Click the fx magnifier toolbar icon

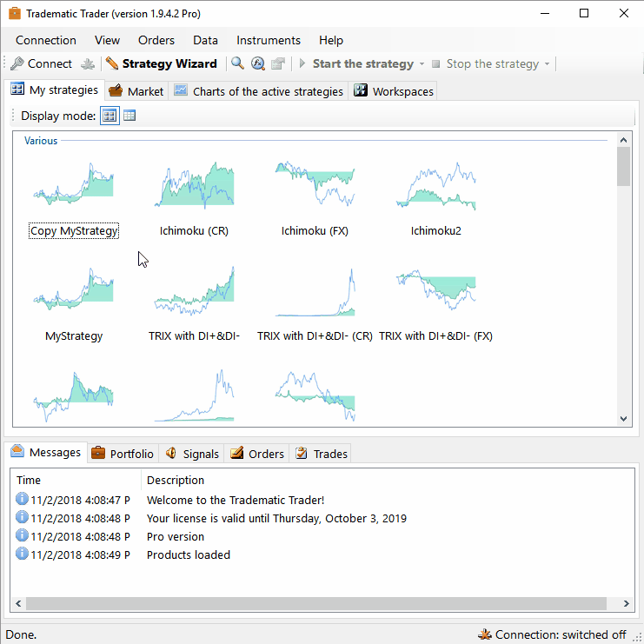258,63
